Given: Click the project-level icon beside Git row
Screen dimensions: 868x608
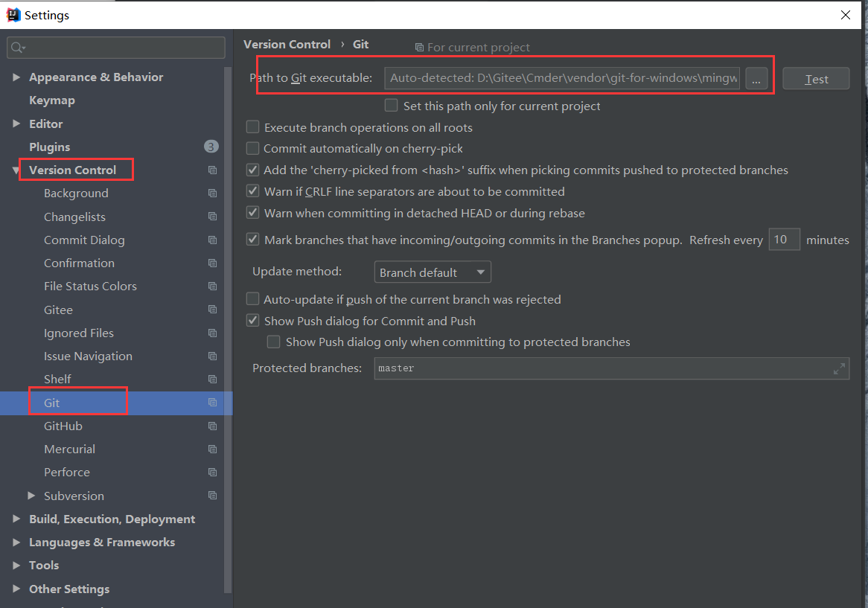Looking at the screenshot, I should [213, 403].
